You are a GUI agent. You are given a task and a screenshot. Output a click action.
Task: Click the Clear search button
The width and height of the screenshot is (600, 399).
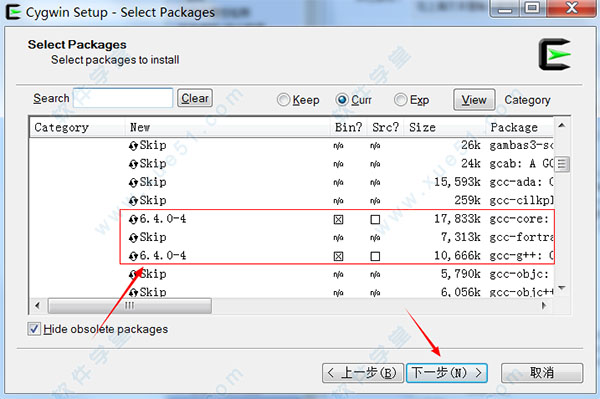195,98
